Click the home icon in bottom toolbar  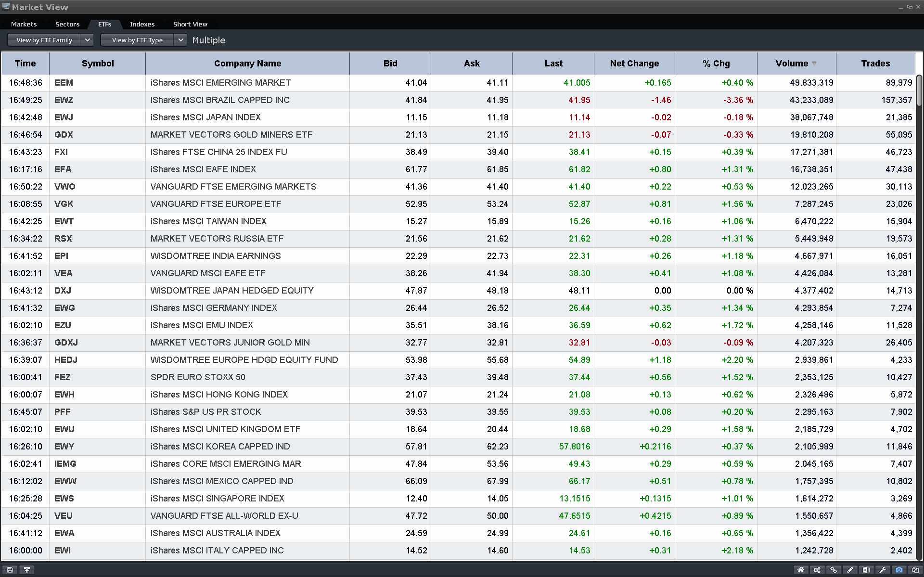801,570
